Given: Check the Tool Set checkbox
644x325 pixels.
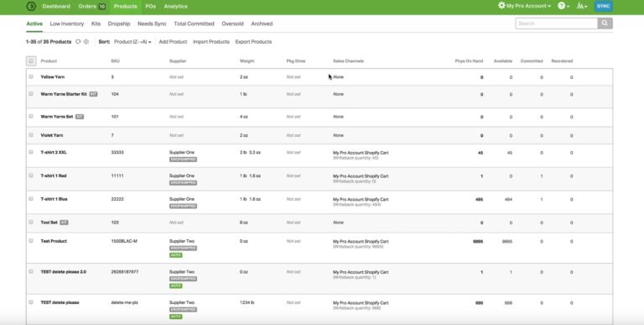Looking at the screenshot, I should click(x=31, y=223).
